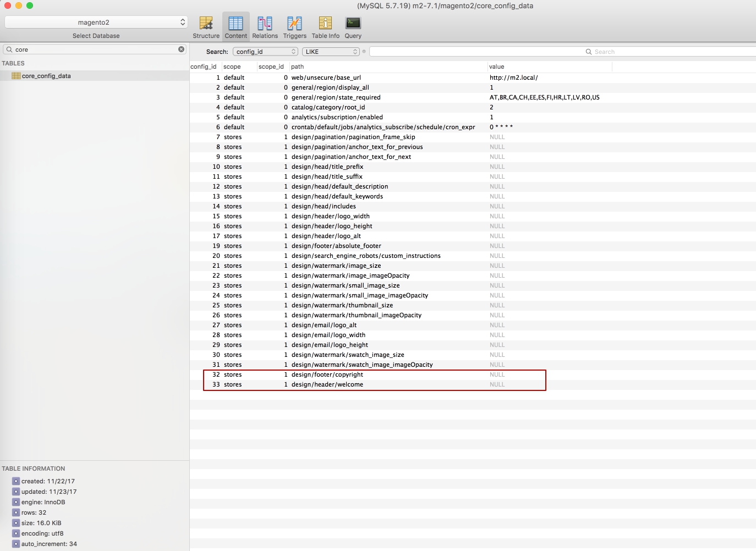Select search_engine_robots/custom_instructions path
This screenshot has width=756, height=551.
[366, 256]
